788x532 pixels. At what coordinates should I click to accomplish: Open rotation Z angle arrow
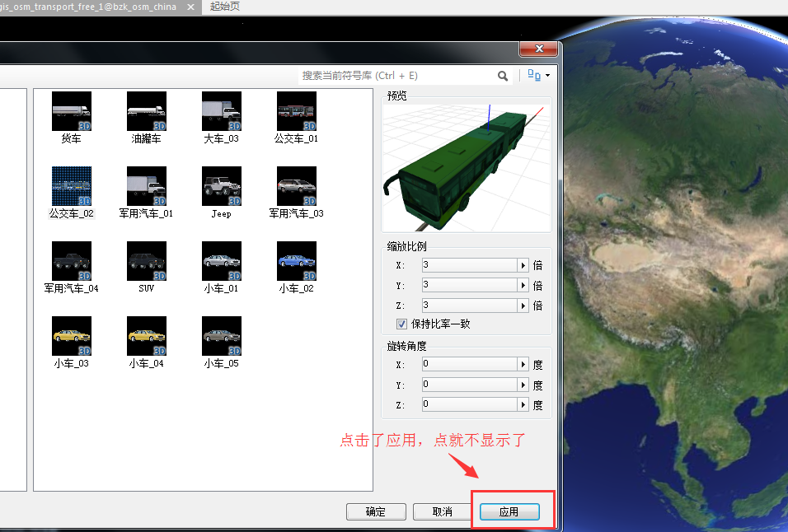(523, 404)
